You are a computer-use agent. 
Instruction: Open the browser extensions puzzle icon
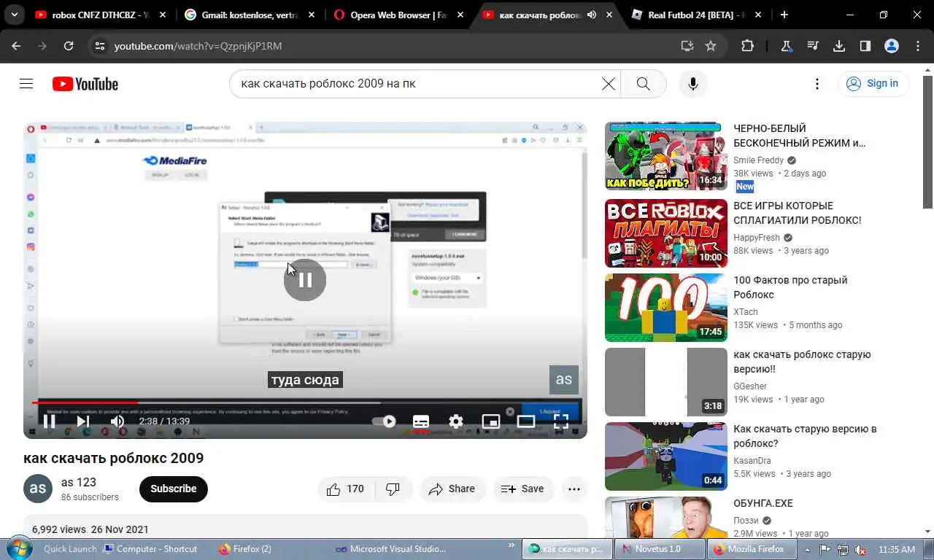coord(747,46)
